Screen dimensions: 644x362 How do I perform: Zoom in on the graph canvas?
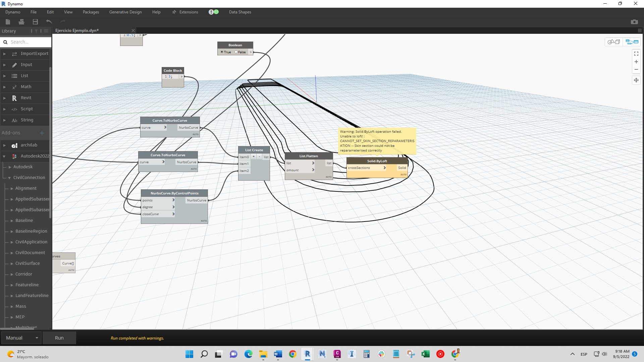[636, 62]
